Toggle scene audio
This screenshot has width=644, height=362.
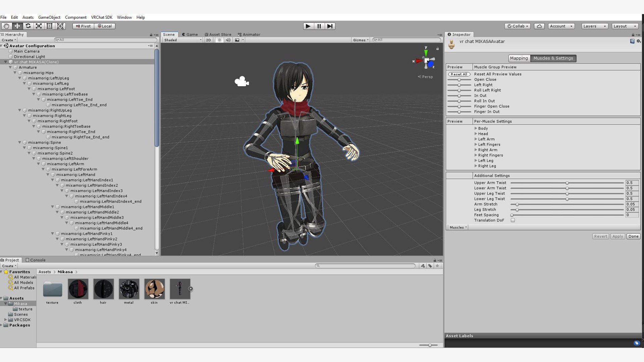tap(228, 40)
